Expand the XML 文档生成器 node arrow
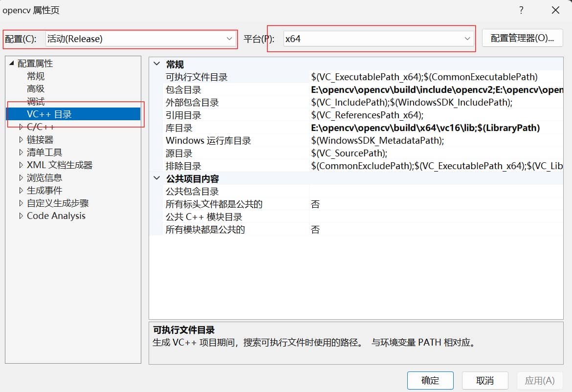This screenshot has height=392, width=572. coord(21,165)
